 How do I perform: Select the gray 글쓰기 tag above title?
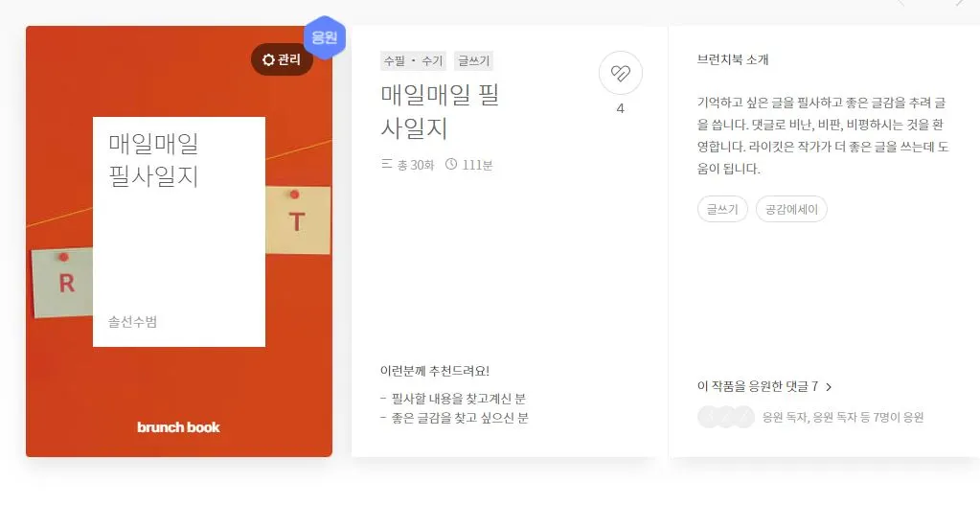(x=473, y=60)
